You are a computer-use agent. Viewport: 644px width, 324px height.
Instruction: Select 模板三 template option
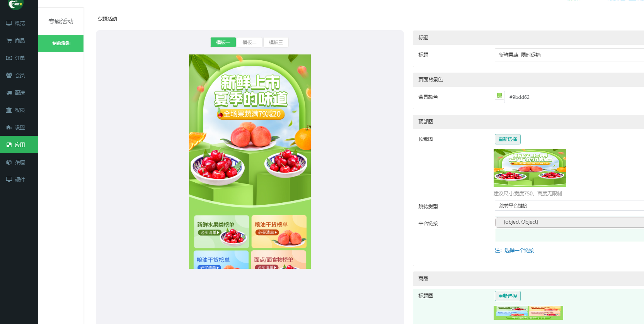pos(276,42)
